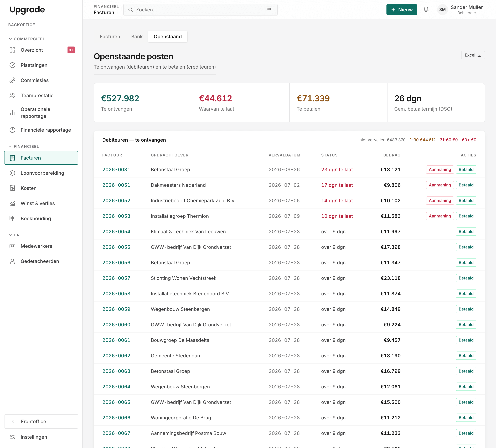Click the Upgrade logo
The height and width of the screenshot is (448, 496).
(x=27, y=10)
